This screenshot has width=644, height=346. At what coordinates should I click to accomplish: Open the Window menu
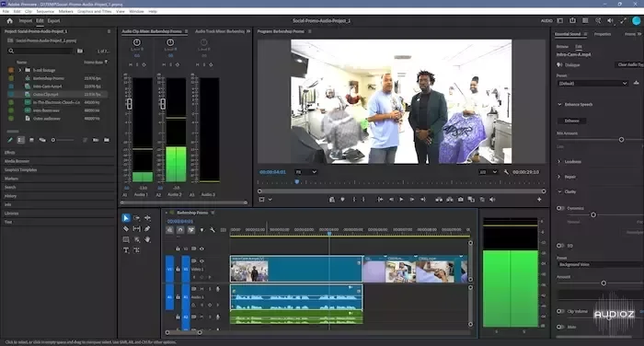[x=136, y=12]
